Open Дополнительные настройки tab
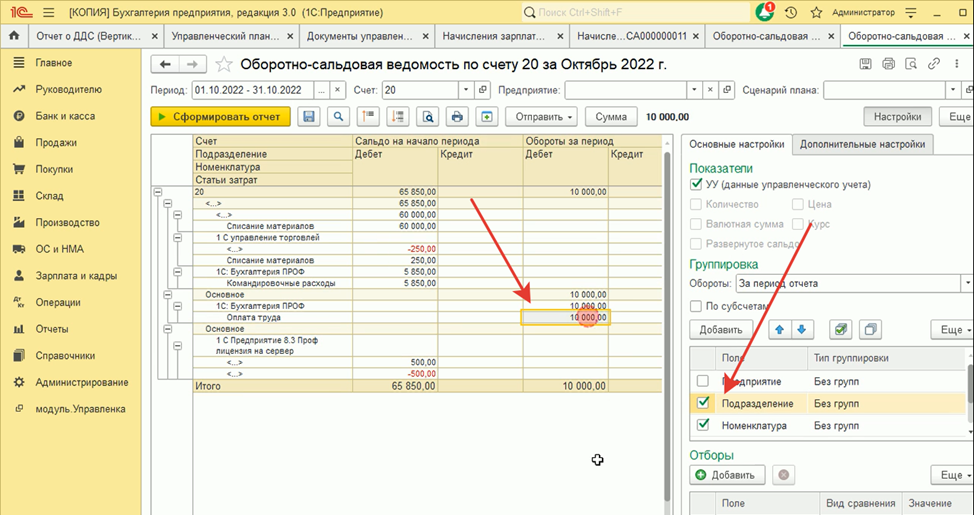The image size is (974, 515). click(862, 144)
